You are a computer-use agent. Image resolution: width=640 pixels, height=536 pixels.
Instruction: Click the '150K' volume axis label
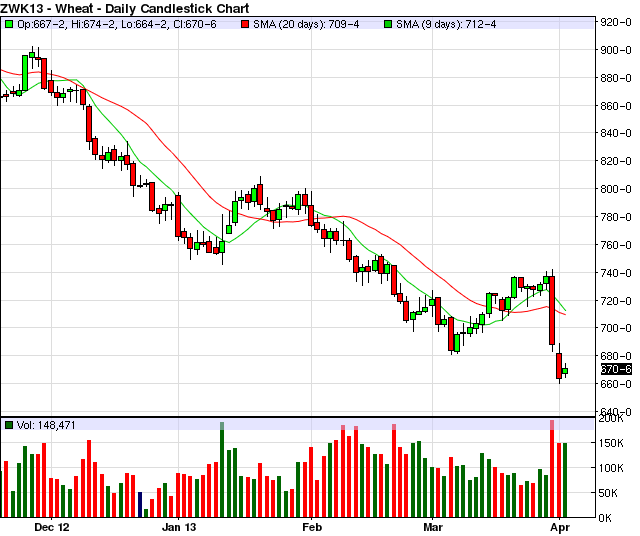(611, 443)
